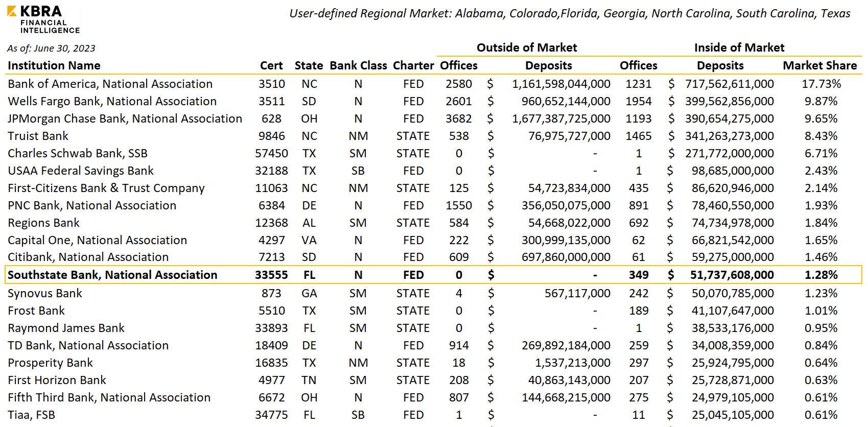The width and height of the screenshot is (868, 427).
Task: Click USAA inside deposits 98,685,000,000
Action: tap(733, 171)
